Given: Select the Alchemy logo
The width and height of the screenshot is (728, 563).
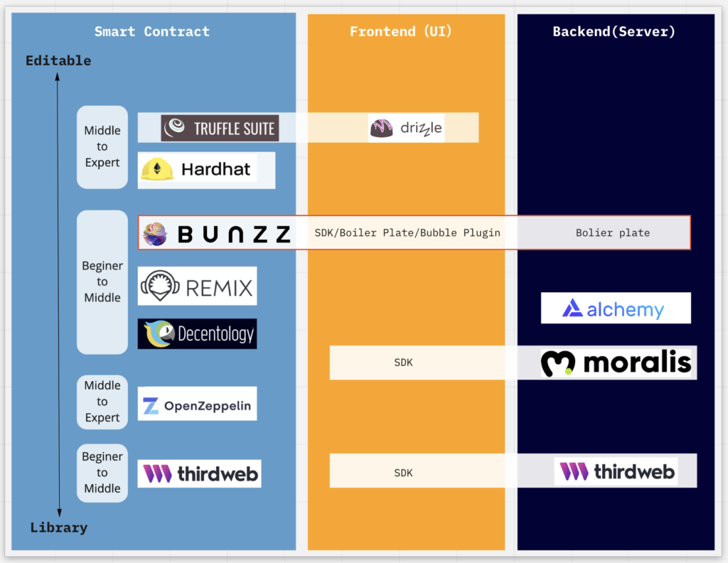Looking at the screenshot, I should point(616,308).
